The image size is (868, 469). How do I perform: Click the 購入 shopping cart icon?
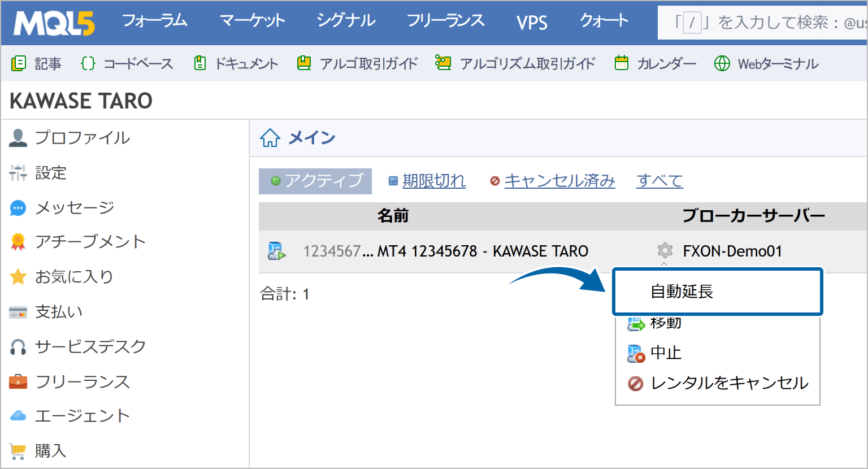tap(18, 451)
